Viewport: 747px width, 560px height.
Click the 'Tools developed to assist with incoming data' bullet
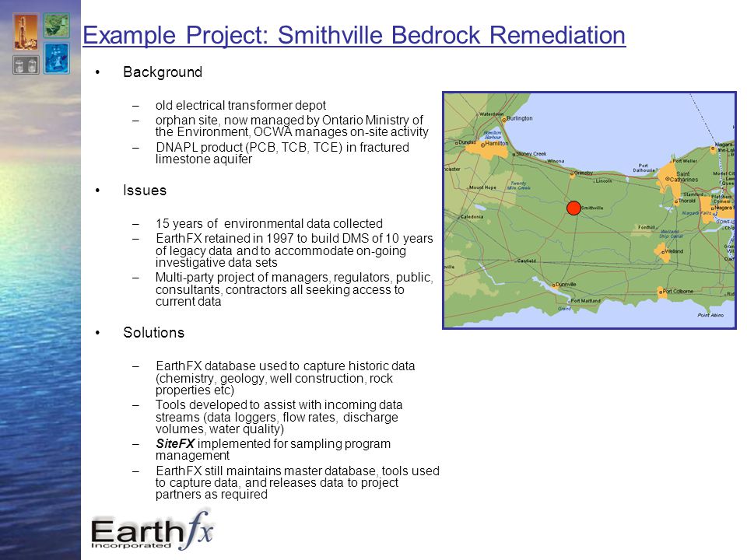pos(279,417)
